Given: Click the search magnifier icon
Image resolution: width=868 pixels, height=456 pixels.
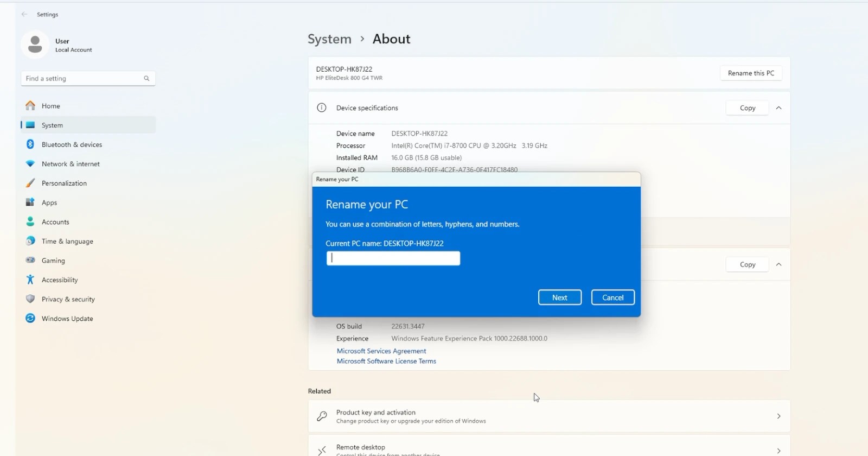Looking at the screenshot, I should tap(146, 78).
